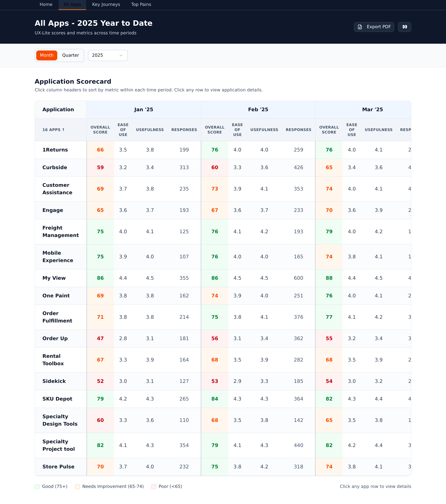Go to the Home tab
The width and height of the screenshot is (446, 504).
click(x=46, y=4)
